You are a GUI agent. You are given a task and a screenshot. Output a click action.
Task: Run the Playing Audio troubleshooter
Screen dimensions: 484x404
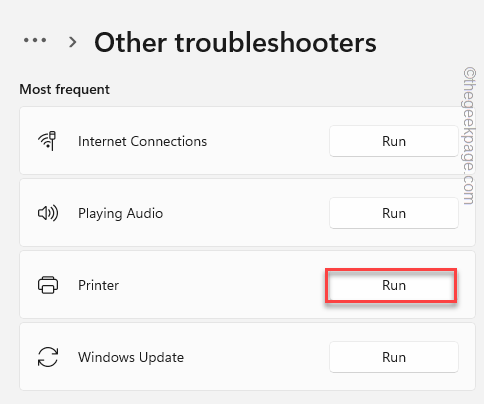coord(394,213)
